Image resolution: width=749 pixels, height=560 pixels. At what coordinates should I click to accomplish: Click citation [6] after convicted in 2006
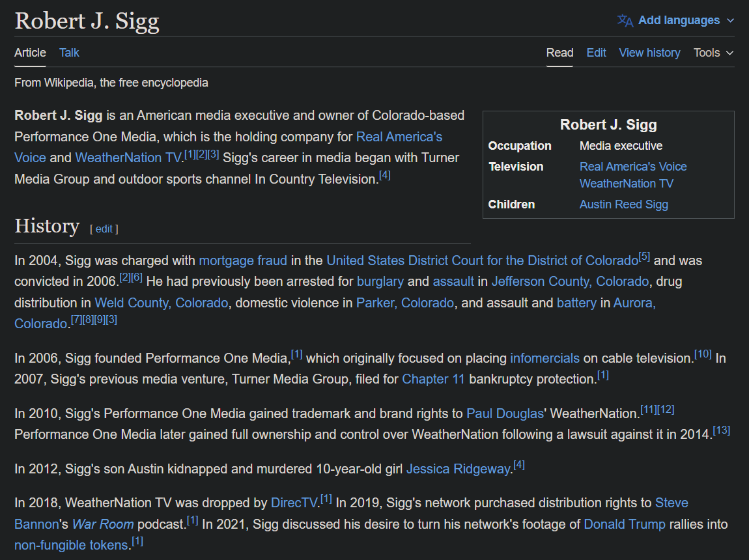[137, 277]
